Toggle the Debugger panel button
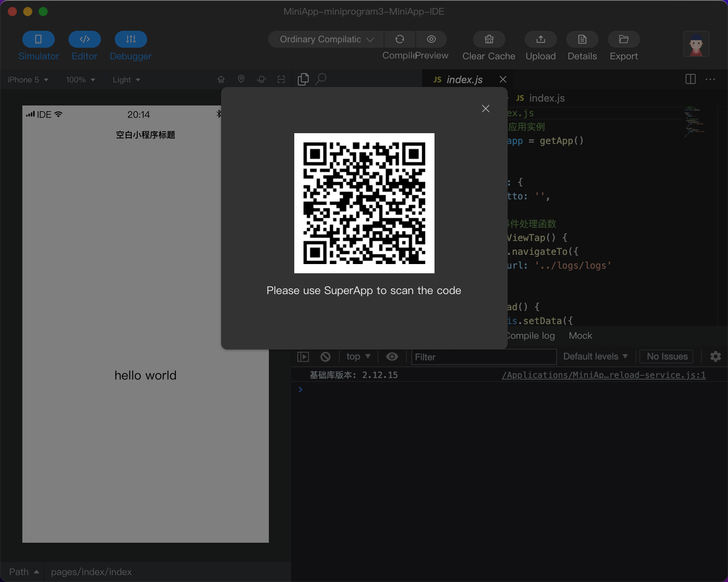 pos(131,39)
